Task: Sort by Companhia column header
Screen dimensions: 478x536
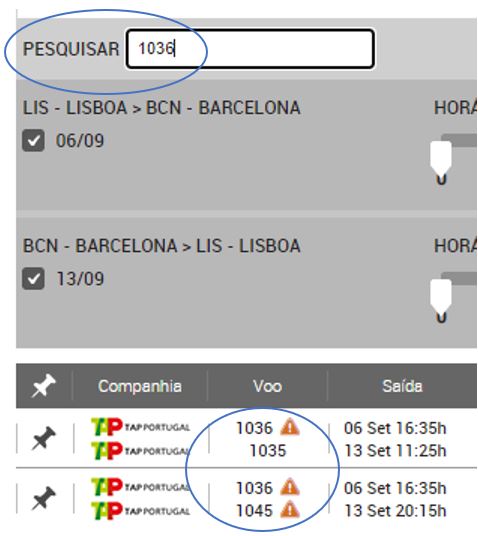Action: (140, 386)
